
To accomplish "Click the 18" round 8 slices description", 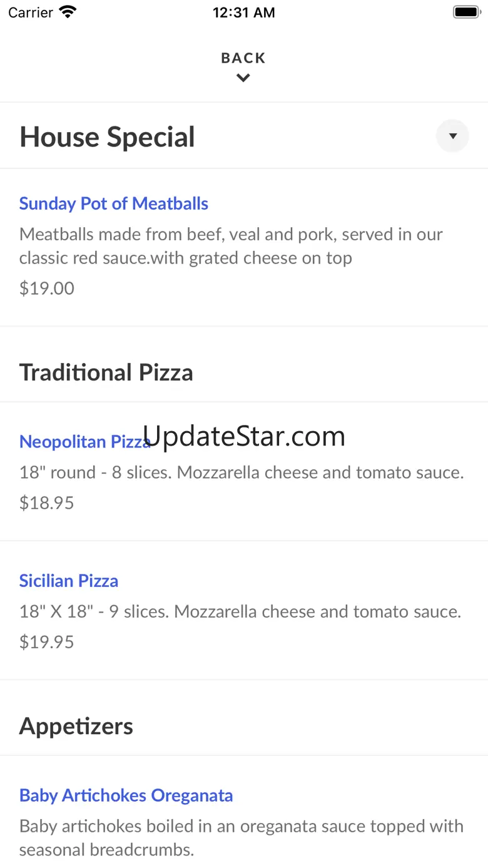I will click(241, 472).
